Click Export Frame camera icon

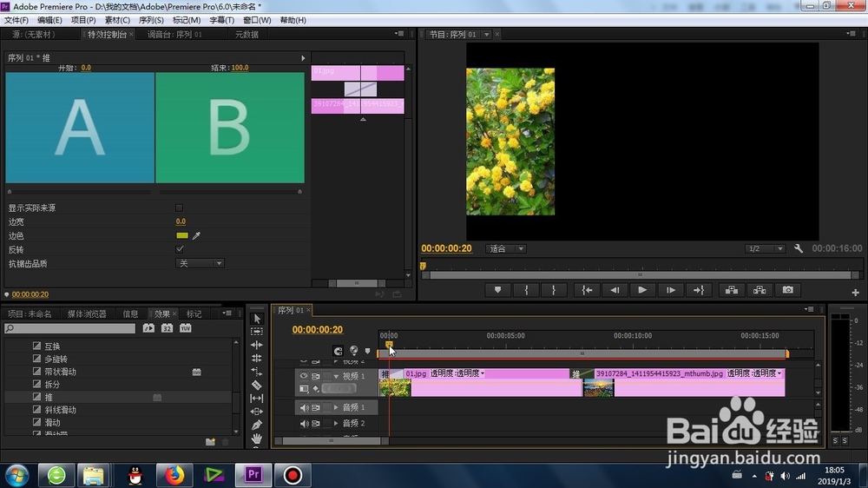[x=788, y=290]
